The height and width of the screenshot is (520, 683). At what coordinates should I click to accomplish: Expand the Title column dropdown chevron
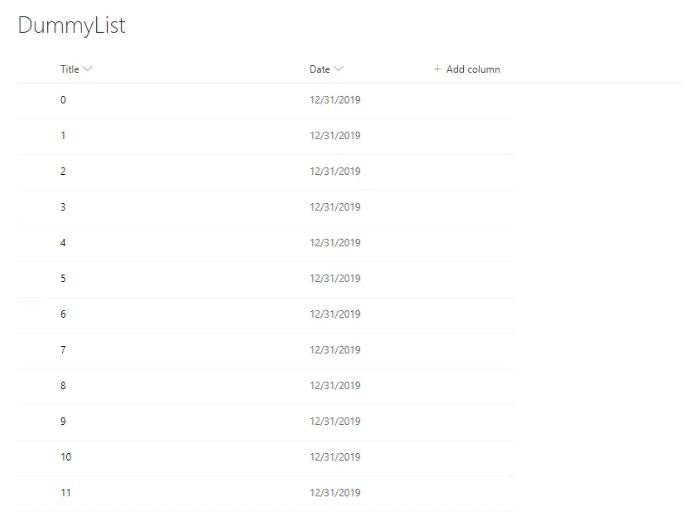pos(88,69)
